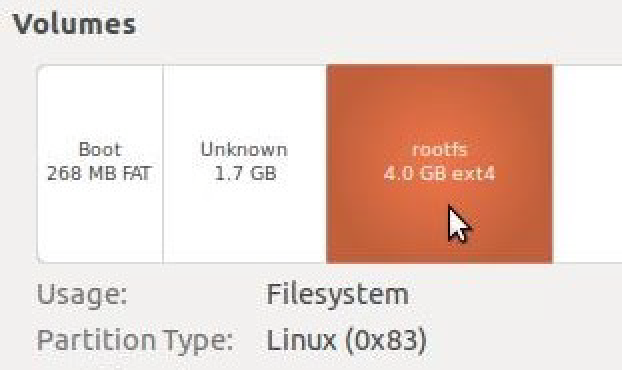Click the orange area above rootfs label
This screenshot has width=622, height=370.
[439, 103]
